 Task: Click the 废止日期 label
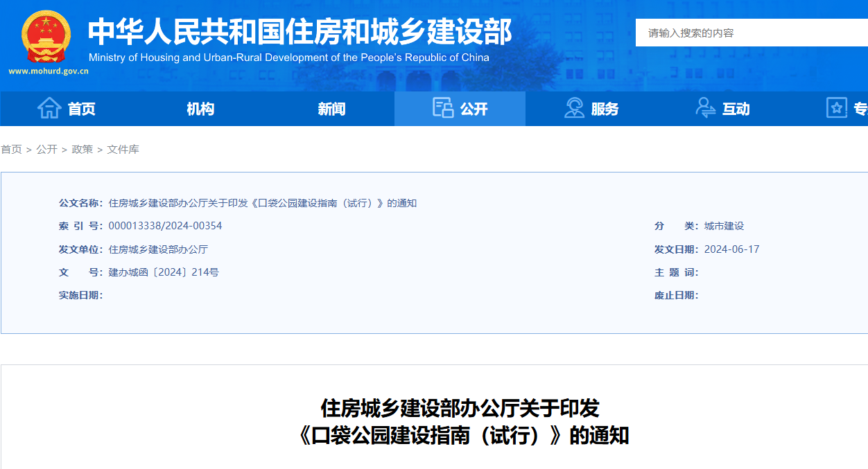coord(677,295)
